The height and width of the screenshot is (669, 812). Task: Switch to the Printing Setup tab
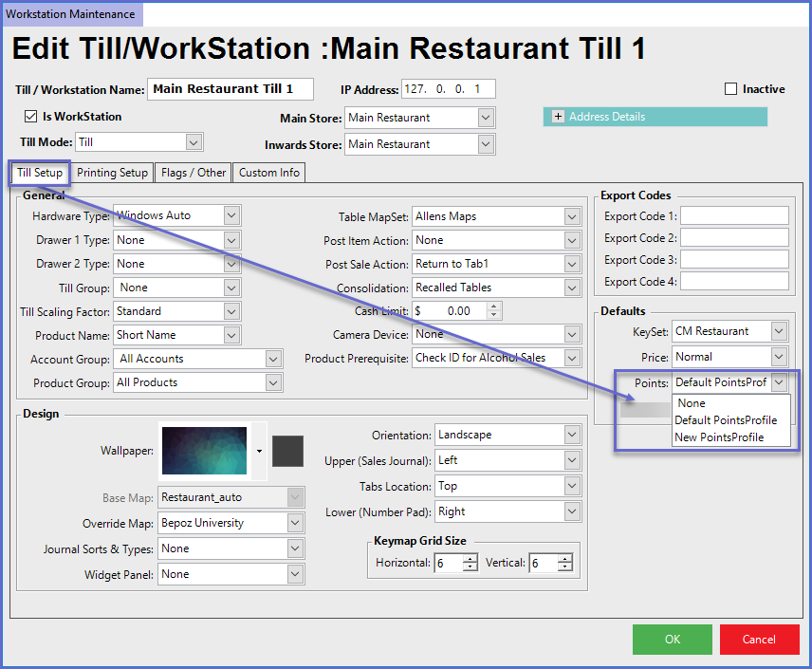pos(112,173)
